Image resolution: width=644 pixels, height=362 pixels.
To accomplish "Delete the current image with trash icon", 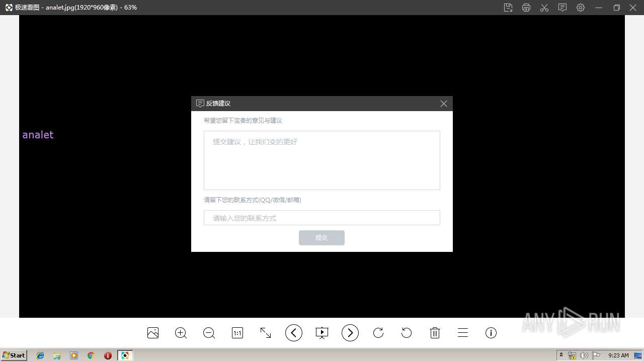I will 435,333.
